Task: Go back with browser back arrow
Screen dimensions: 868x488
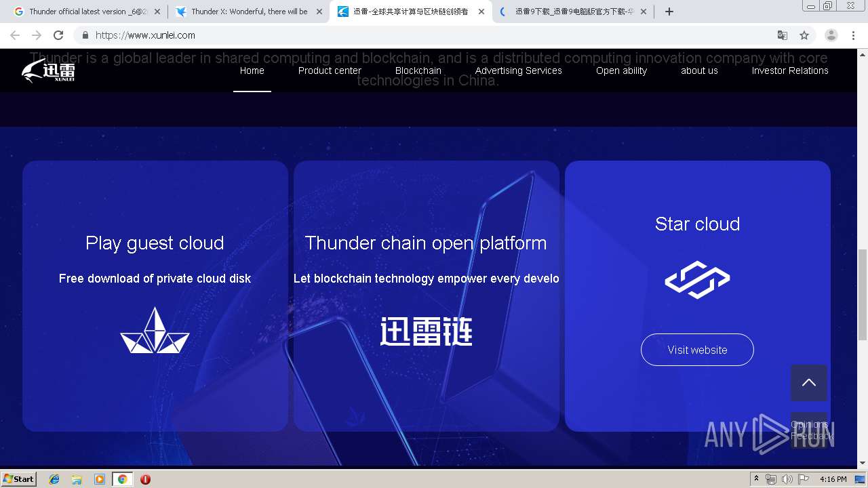Action: click(15, 35)
